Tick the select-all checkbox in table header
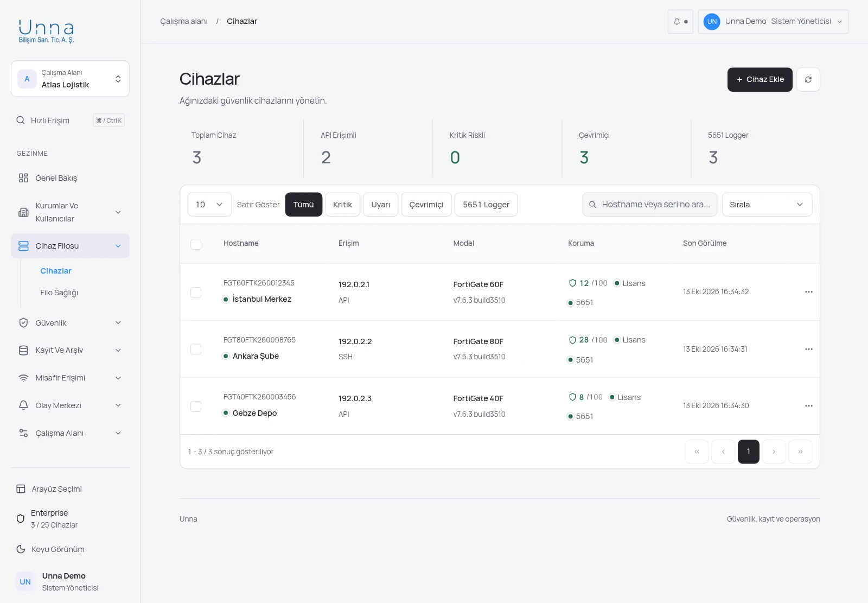 (196, 244)
